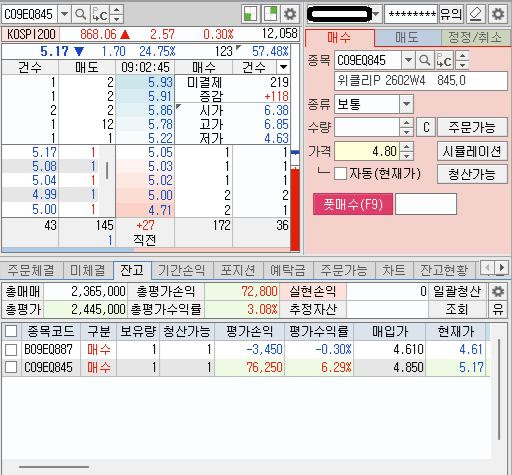Click the search magnifier beside top-left code box
Image resolution: width=512 pixels, height=475 pixels.
pos(80,14)
